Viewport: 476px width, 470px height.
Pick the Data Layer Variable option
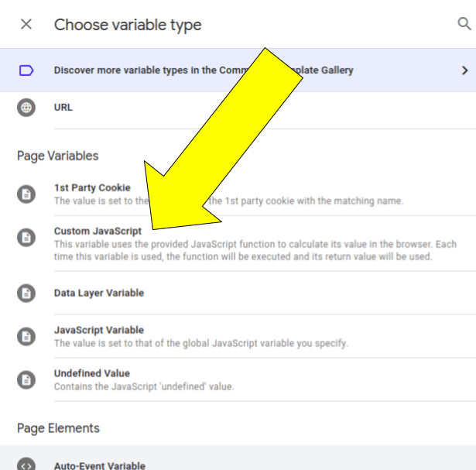pos(99,293)
